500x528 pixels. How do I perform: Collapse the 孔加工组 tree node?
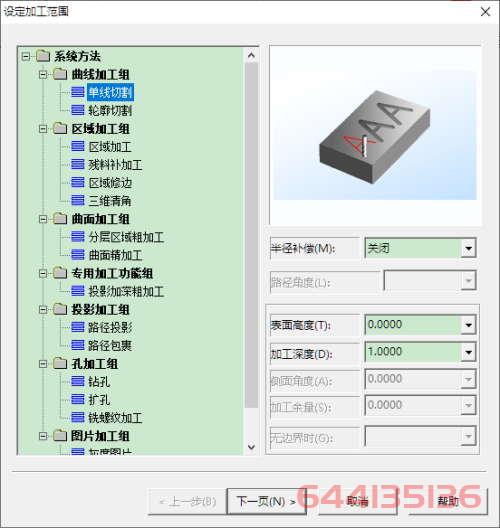[x=43, y=363]
